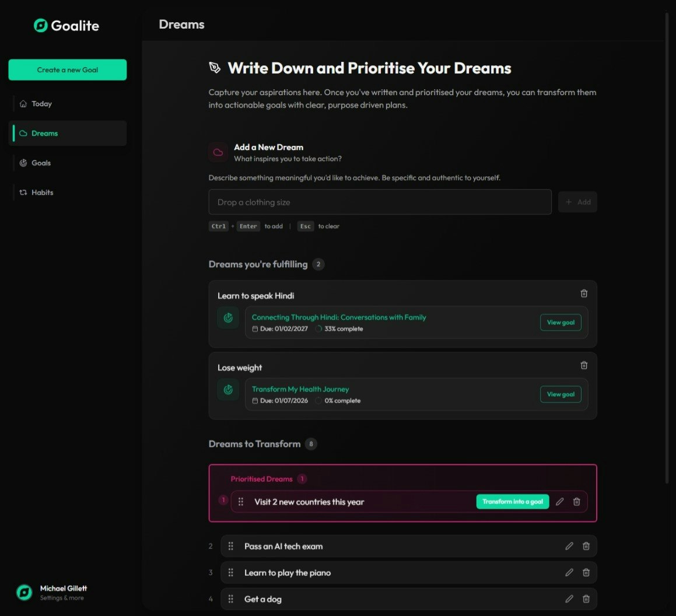Screen dimensions: 676x616
Task: Click the trash icon for the Lose weight dream
Action: pos(584,365)
